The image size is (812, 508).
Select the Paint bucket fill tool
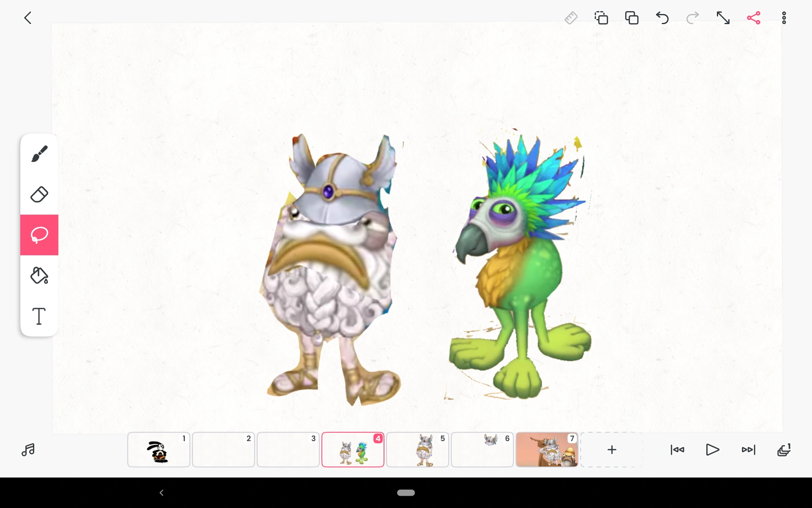point(39,276)
